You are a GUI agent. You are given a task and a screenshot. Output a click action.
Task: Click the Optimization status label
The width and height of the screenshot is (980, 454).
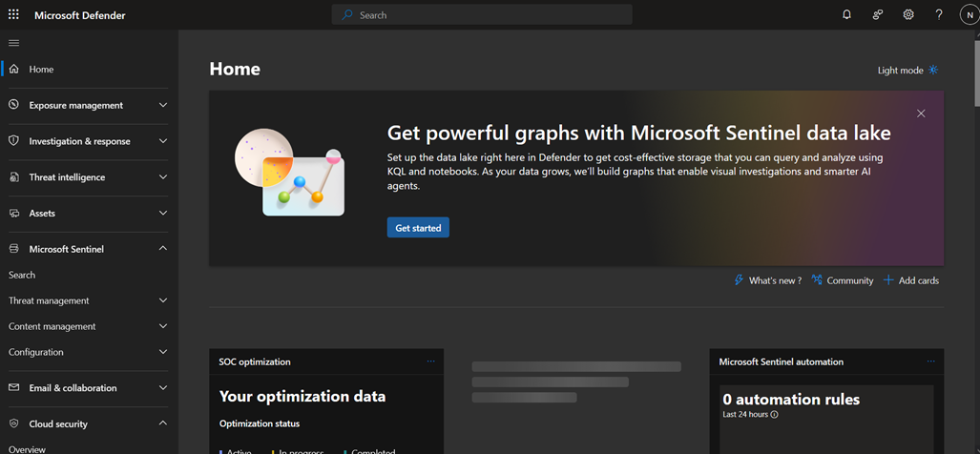tap(260, 423)
